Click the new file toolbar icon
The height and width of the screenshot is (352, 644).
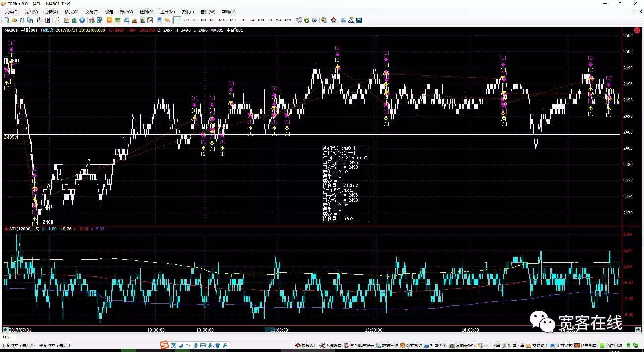pyautogui.click(x=7, y=20)
